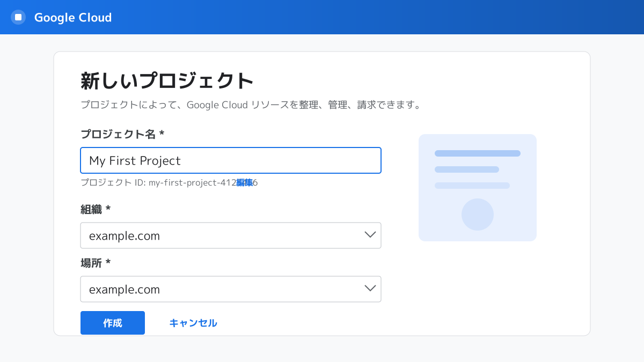This screenshot has width=644, height=362.
Task: Click the project ID text my-first-project-412
Action: 192,182
